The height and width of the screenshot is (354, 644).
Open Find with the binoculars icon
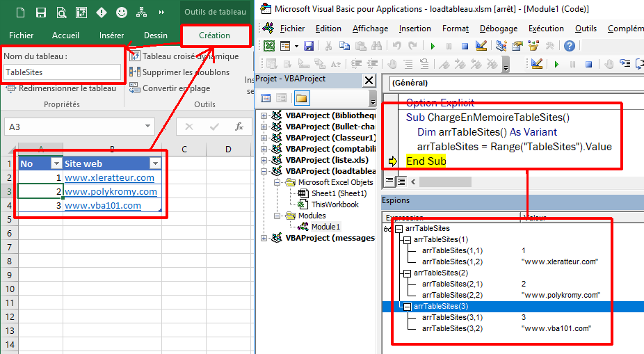(x=377, y=46)
